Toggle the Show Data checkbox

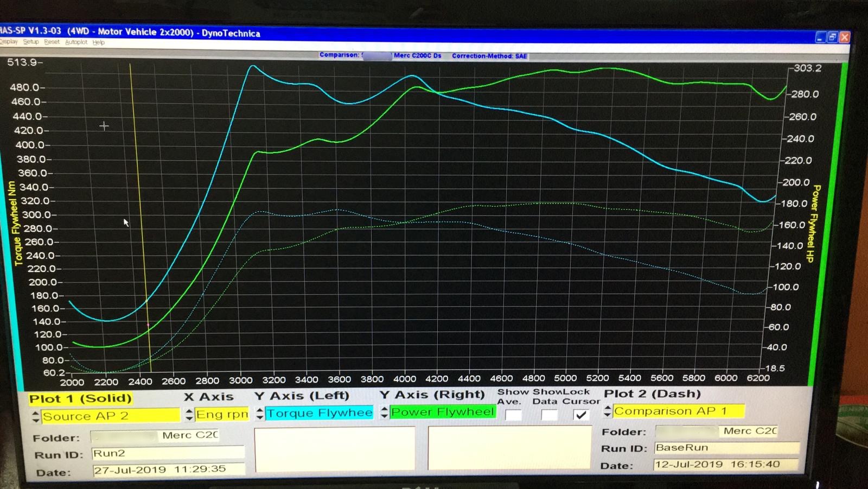click(x=548, y=415)
